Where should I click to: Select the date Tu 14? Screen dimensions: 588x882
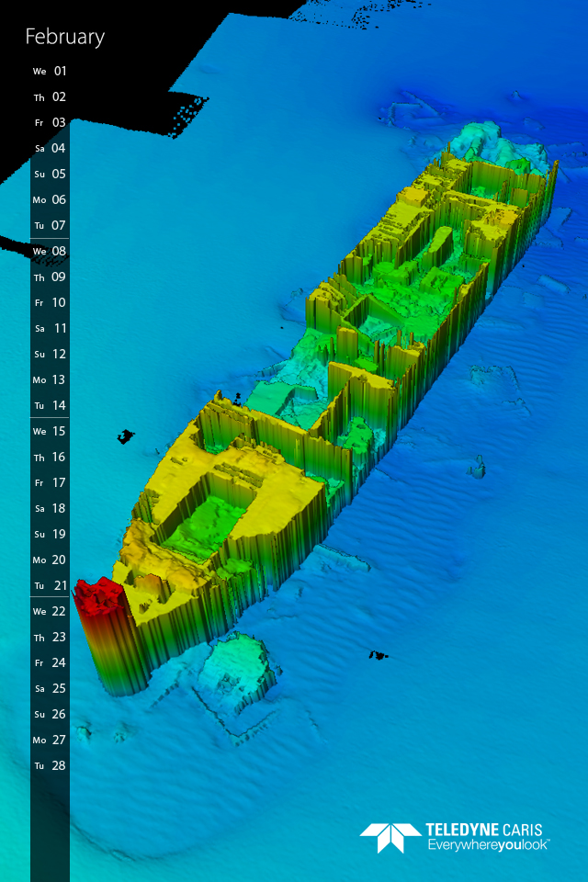(50, 405)
